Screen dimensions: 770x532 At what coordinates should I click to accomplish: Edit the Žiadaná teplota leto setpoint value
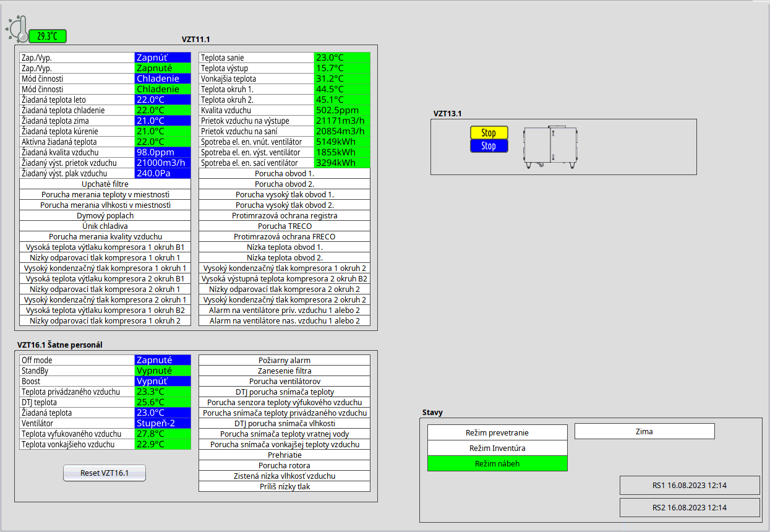(163, 100)
